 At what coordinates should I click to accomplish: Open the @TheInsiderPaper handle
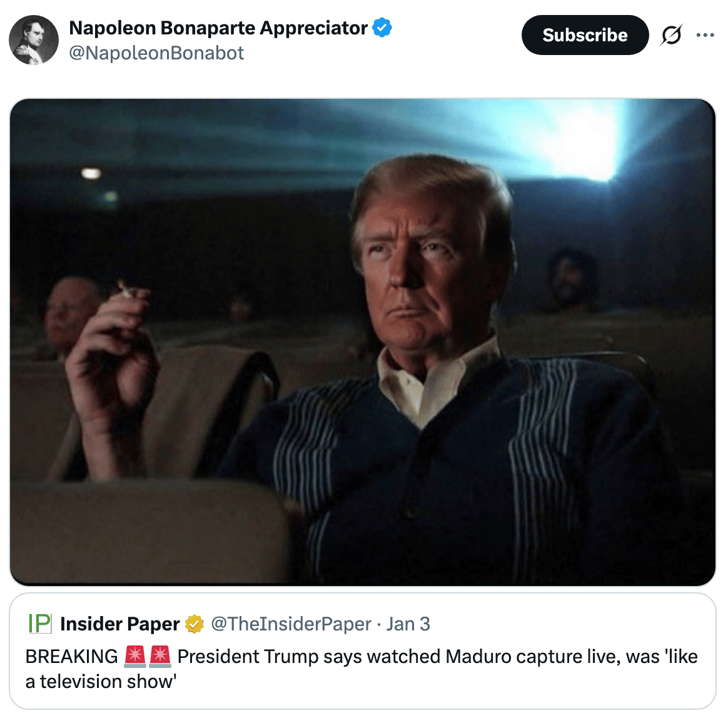291,624
